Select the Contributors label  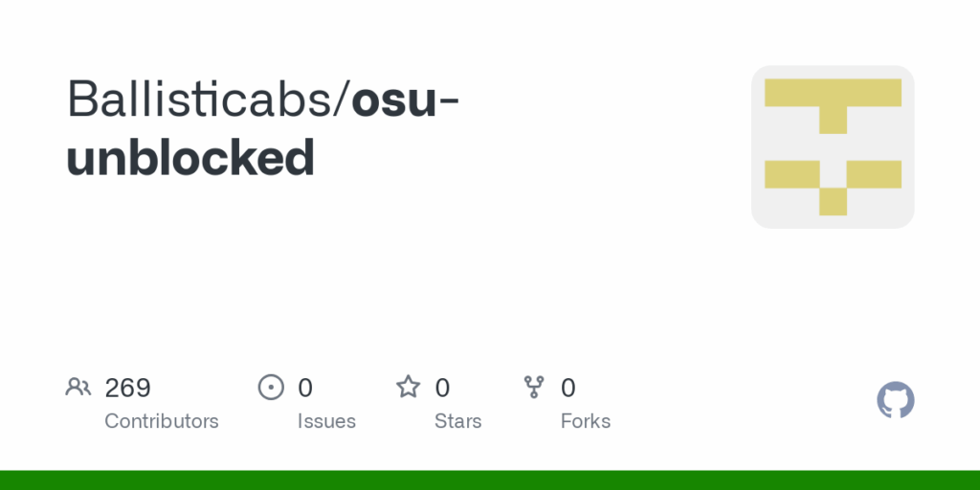(161, 421)
